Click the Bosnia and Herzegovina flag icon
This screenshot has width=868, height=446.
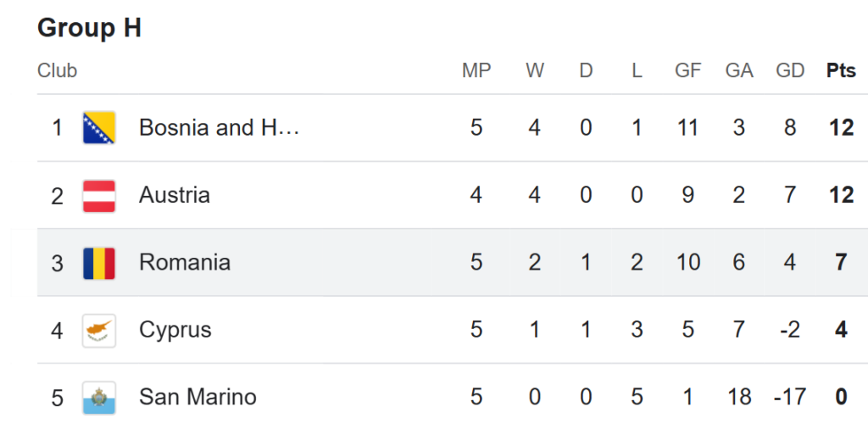pyautogui.click(x=99, y=127)
